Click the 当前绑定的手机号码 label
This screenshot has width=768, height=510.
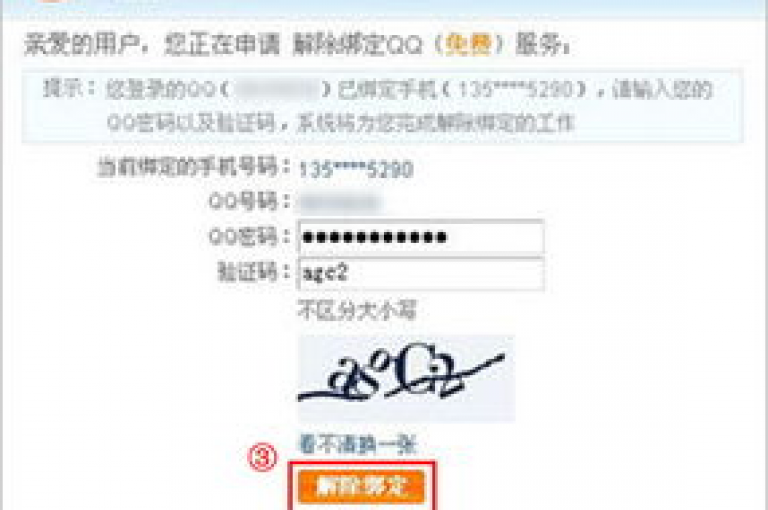click(x=189, y=168)
